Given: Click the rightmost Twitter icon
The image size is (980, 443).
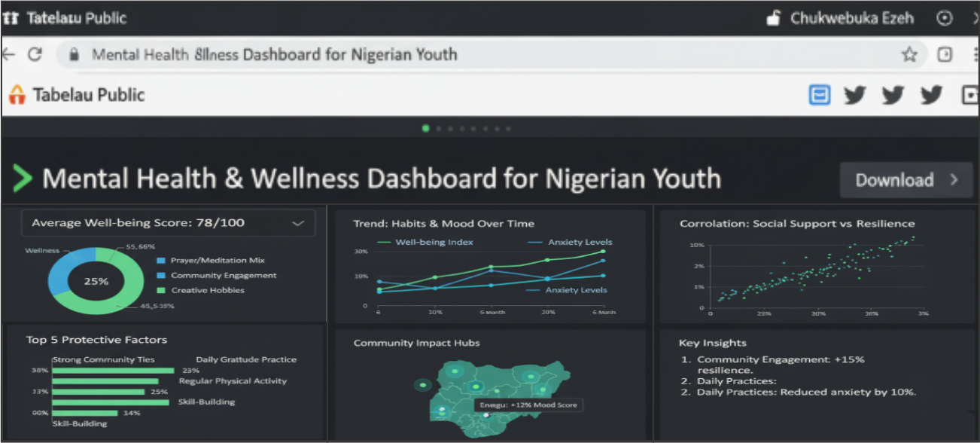Looking at the screenshot, I should [931, 94].
